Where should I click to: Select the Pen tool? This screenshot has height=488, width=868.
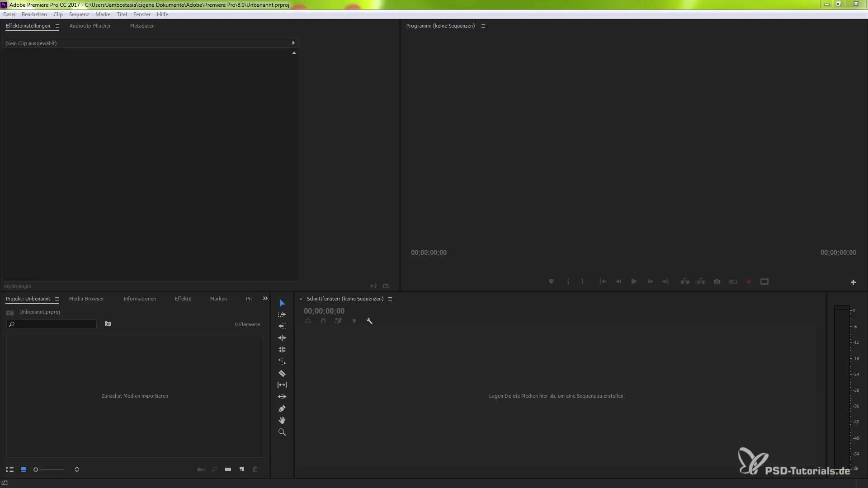pyautogui.click(x=282, y=408)
